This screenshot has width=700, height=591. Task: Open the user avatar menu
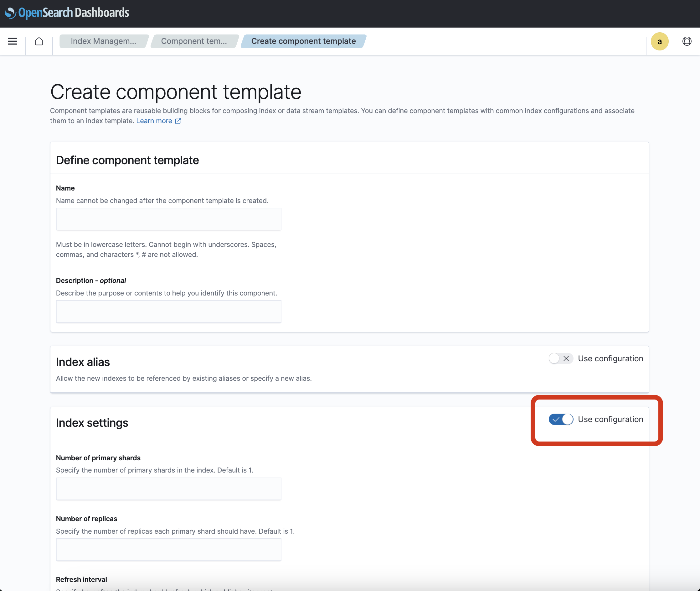[x=659, y=41]
